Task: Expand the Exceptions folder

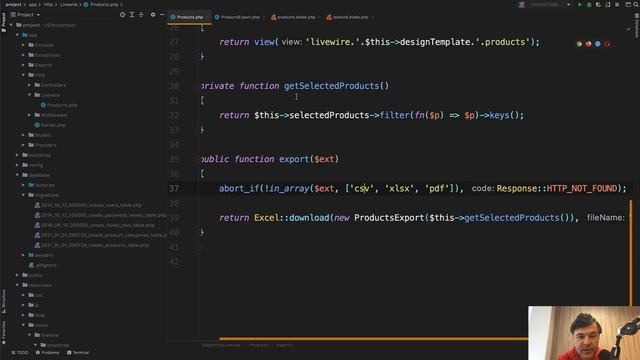Action: pos(23,55)
